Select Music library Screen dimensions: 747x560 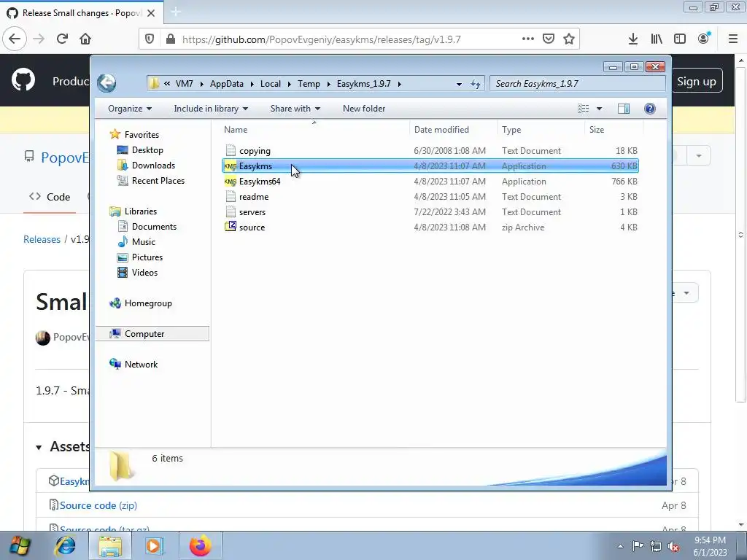144,242
